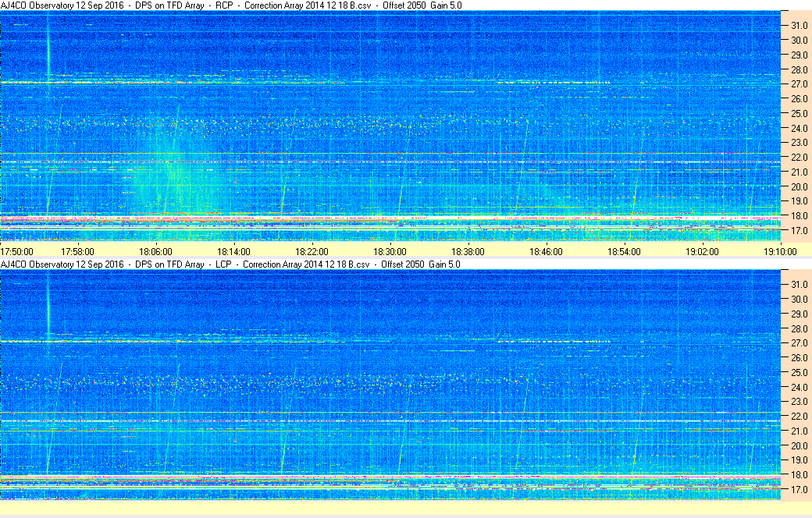
Task: Click 20.0 on the upper RCP frequency axis
Action: [x=796, y=186]
